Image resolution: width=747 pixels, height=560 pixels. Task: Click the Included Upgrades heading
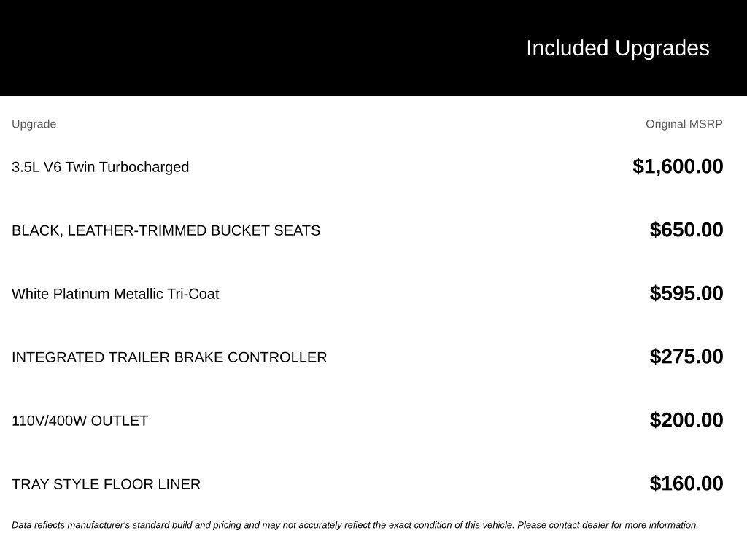pos(617,49)
